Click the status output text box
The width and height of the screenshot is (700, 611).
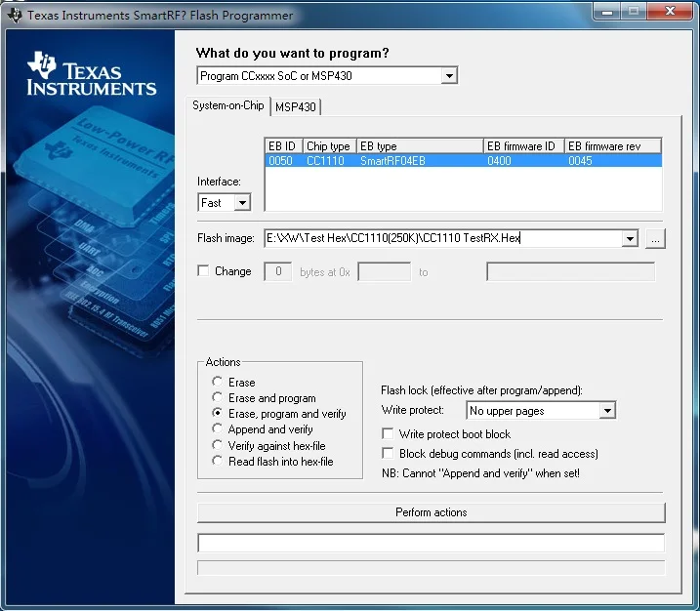pos(432,543)
